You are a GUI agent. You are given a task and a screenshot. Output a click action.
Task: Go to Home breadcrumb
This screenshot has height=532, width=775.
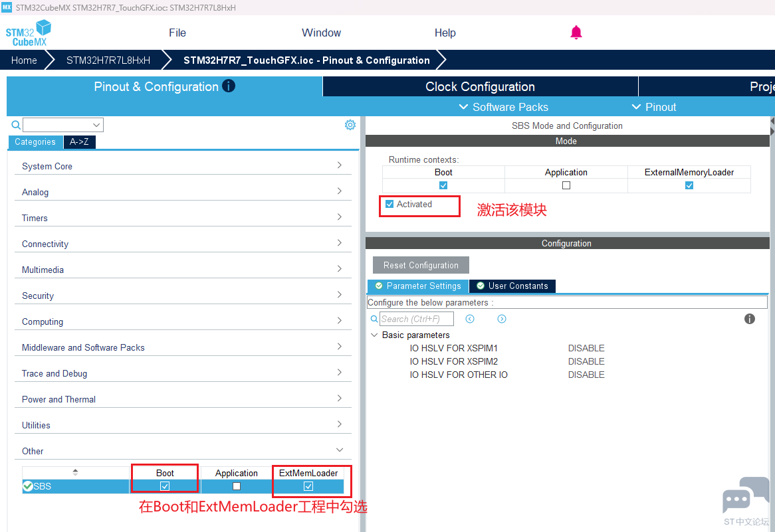coord(24,60)
